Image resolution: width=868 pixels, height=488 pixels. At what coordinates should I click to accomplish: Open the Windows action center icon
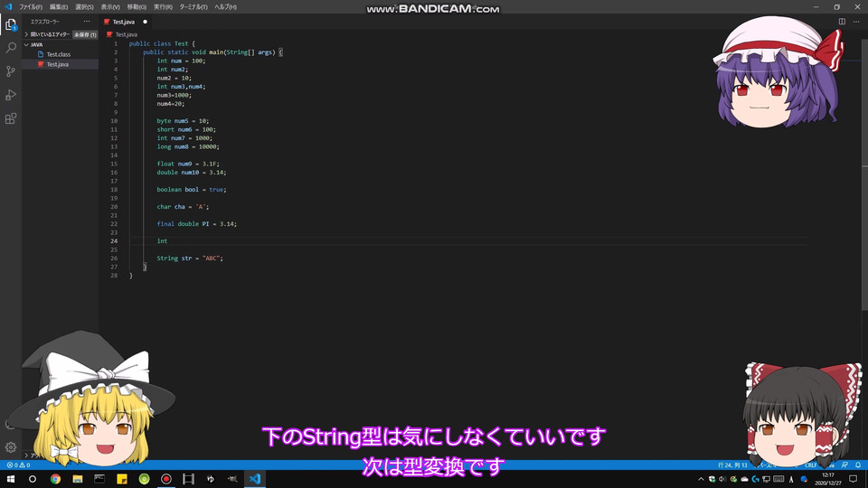tap(853, 479)
